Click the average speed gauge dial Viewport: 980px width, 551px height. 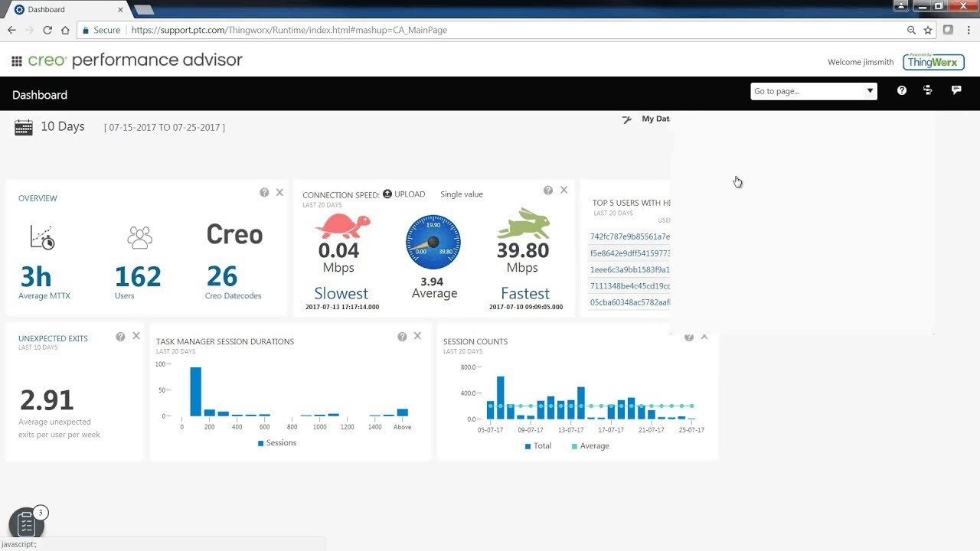coord(433,243)
